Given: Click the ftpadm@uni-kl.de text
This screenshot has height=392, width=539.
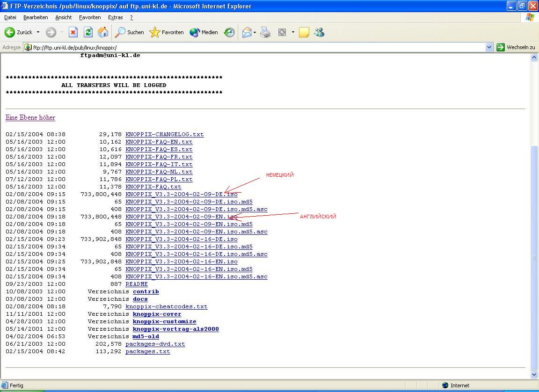Looking at the screenshot, I should click(110, 55).
